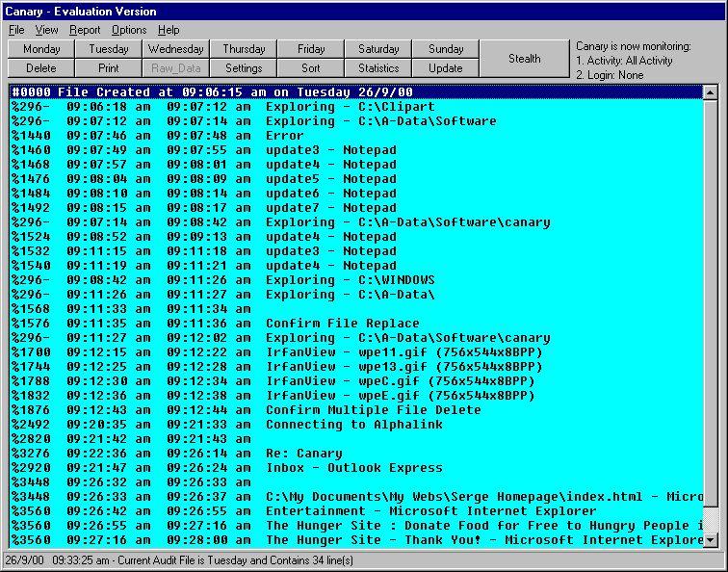Select the '%1568' blank-title row

[356, 309]
